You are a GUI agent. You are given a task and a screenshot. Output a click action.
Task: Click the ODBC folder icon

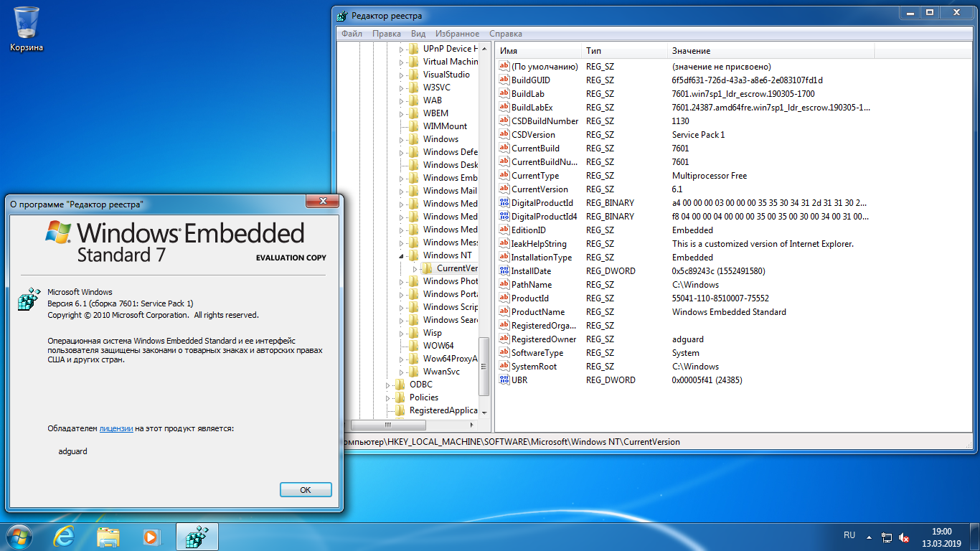tap(400, 385)
